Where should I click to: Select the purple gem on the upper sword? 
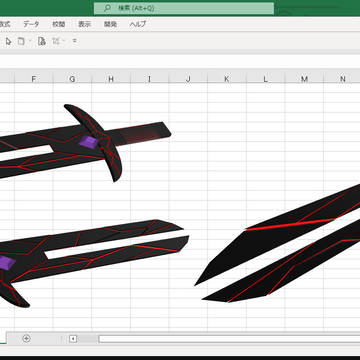89,142
